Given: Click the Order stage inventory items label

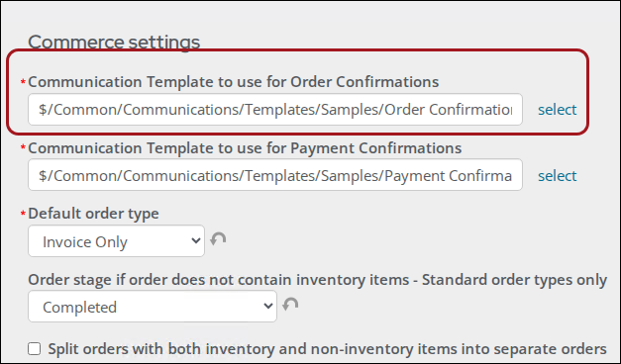Looking at the screenshot, I should coord(318,280).
